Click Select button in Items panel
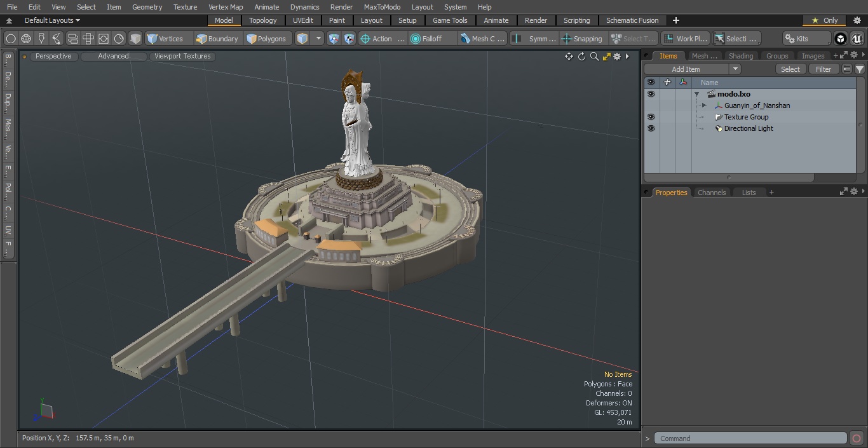Screen dimensions: 868x448 click(790, 69)
